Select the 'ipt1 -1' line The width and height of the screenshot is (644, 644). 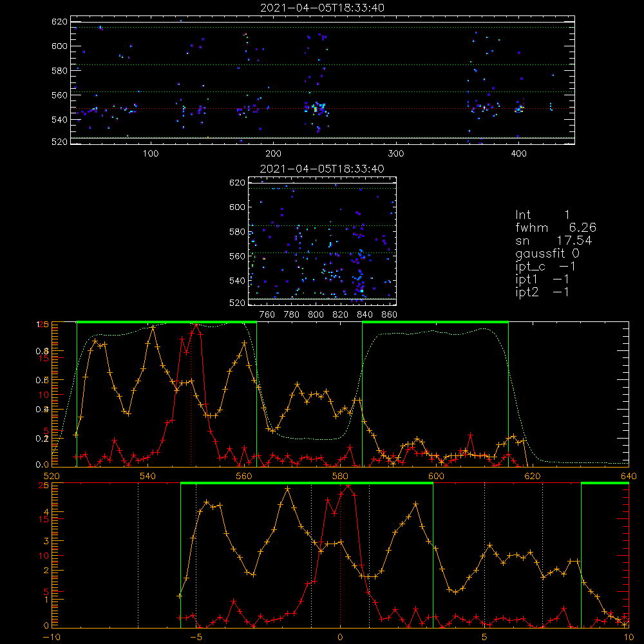coord(542,279)
